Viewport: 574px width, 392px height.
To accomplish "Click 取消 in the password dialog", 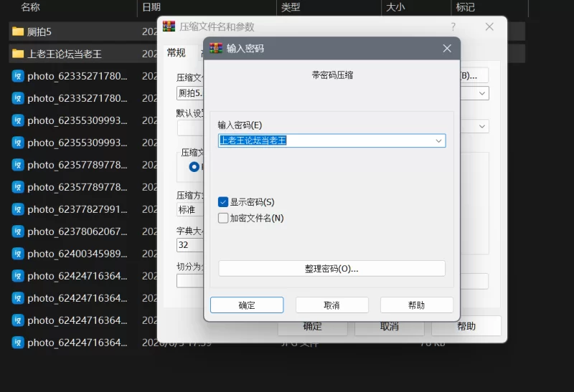I will click(x=331, y=305).
